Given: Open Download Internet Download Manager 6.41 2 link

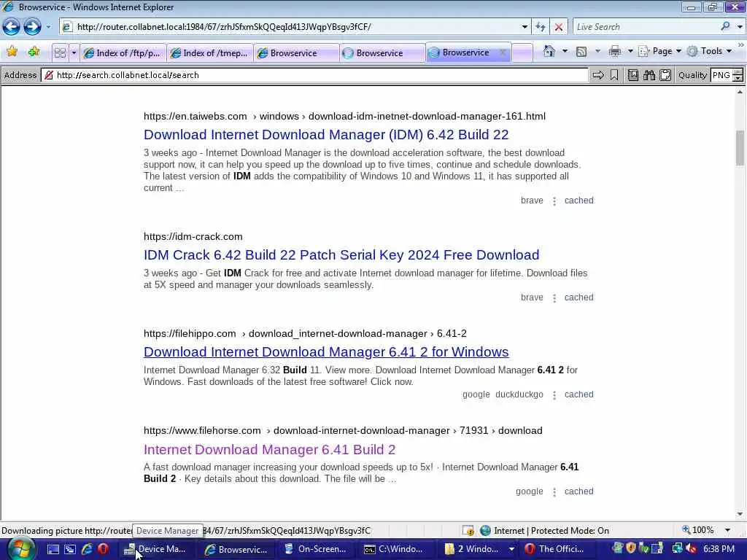Looking at the screenshot, I should pos(326,352).
